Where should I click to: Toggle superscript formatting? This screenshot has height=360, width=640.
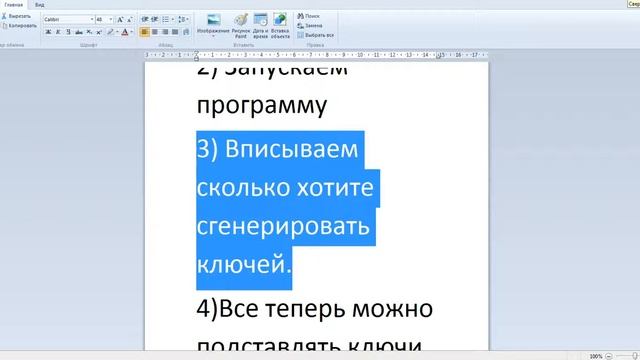pyautogui.click(x=99, y=32)
